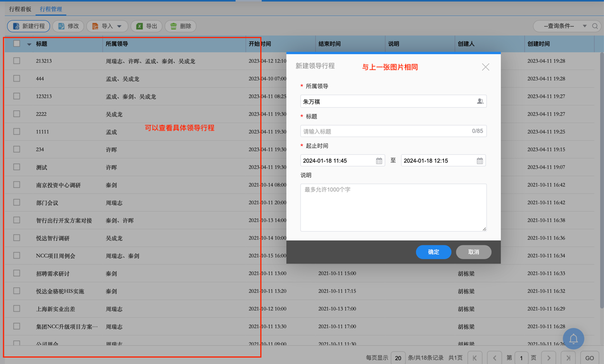Select the checkbox beside 南京投资中心调研
Image resolution: width=604 pixels, height=364 pixels.
click(17, 185)
